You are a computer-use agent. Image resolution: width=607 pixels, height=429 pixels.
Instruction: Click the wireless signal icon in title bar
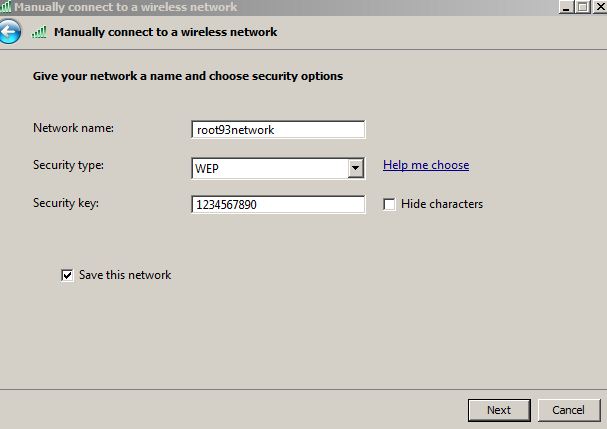tap(6, 7)
